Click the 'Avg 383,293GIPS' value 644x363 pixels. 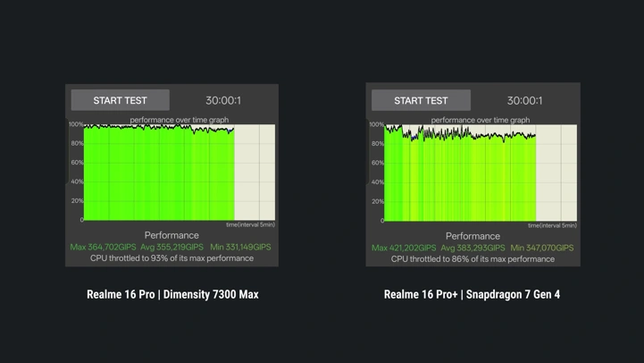473,248
